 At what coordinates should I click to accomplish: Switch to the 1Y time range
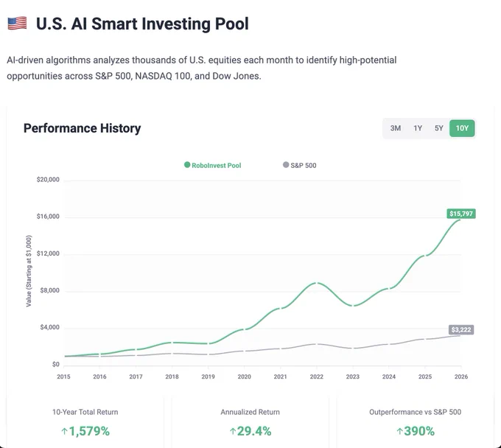[x=418, y=128]
